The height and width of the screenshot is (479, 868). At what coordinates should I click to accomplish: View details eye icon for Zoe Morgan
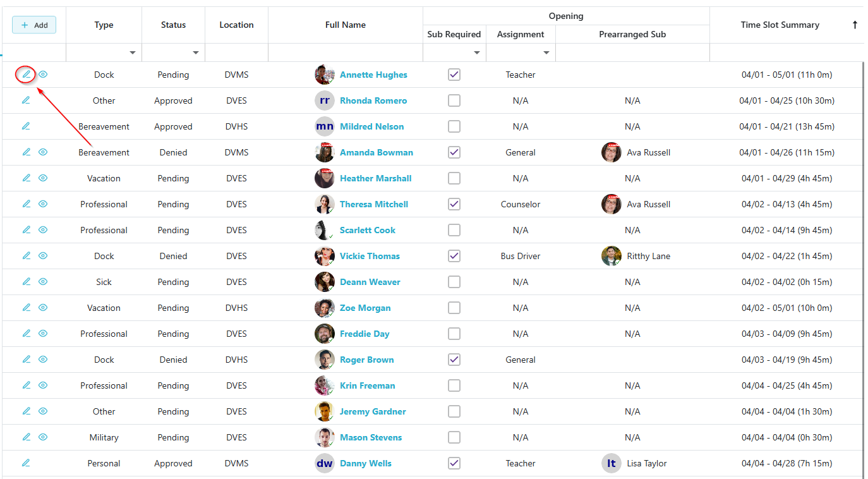[43, 308]
